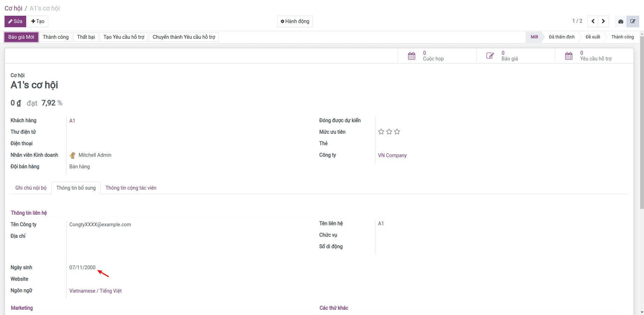Click the Sửa edit button
The image size is (644, 315).
coord(15,21)
